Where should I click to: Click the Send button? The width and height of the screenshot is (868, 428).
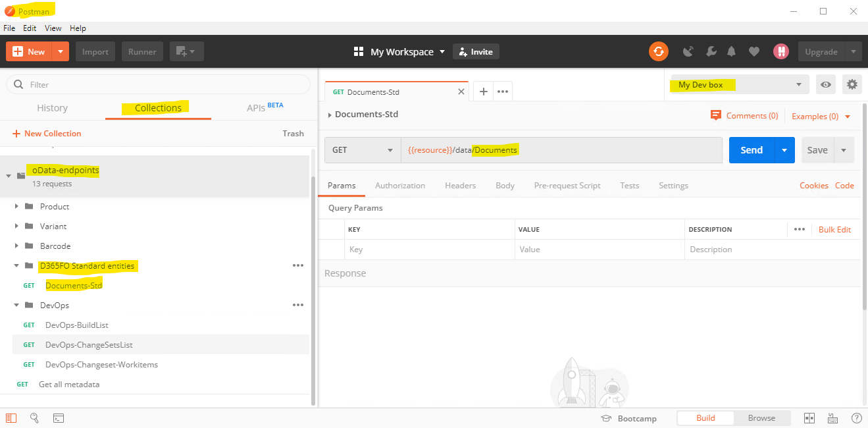752,150
